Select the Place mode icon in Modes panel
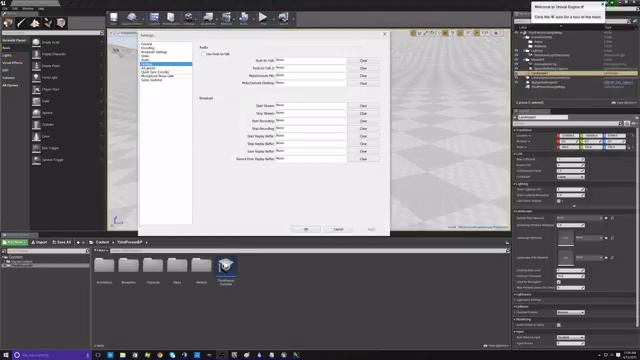Image resolution: width=640 pixels, height=360 pixels. [8, 23]
